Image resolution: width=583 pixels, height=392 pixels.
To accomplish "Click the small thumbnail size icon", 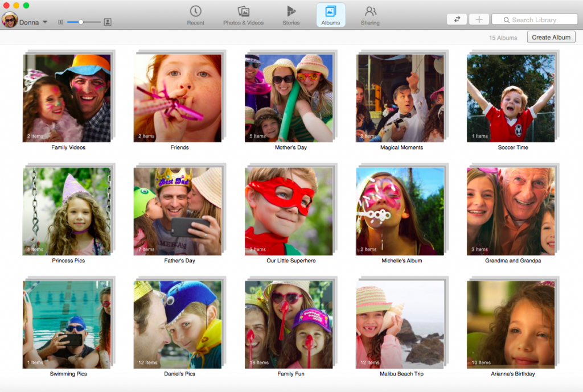I will pos(60,22).
